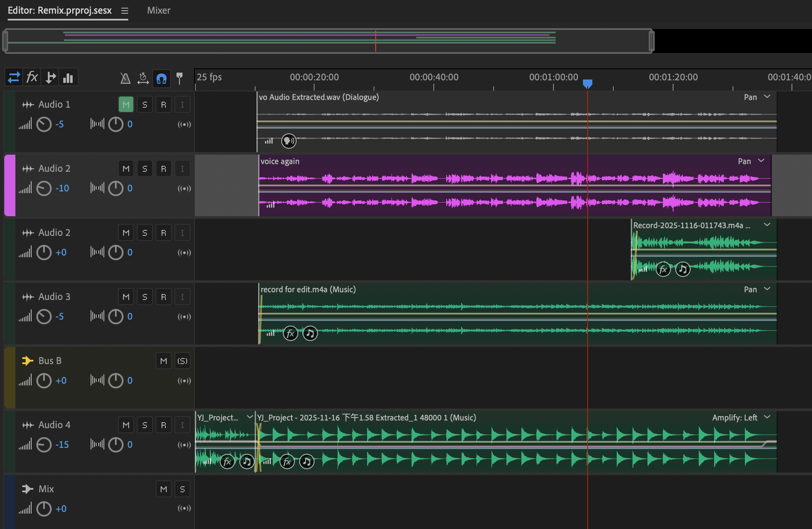This screenshot has height=529, width=812.
Task: Switch to the Mixer tab
Action: tap(159, 10)
